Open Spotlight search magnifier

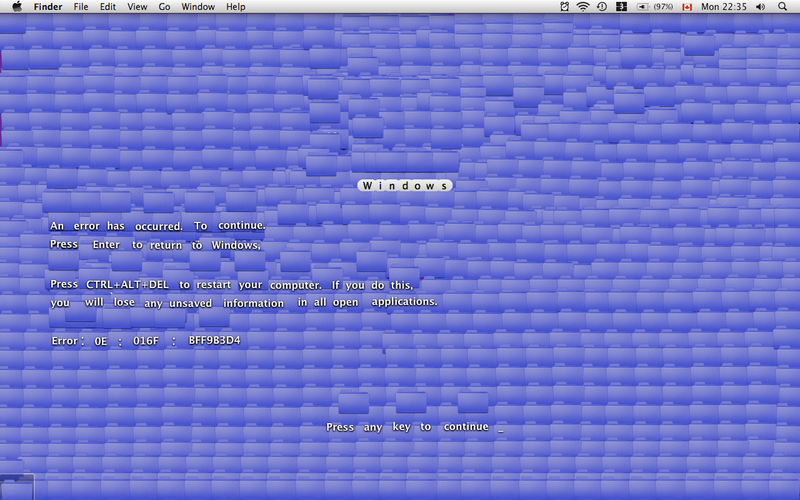click(782, 7)
